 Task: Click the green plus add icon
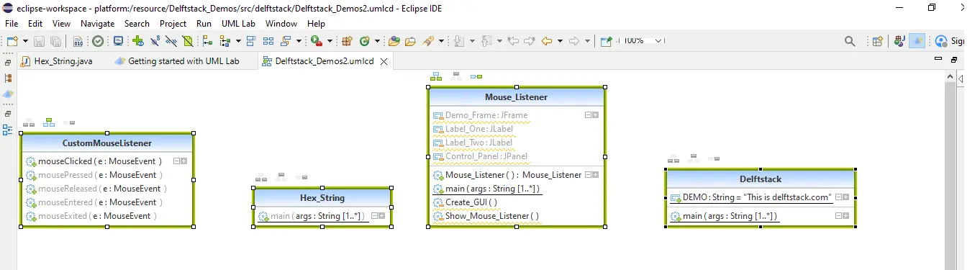pos(138,41)
